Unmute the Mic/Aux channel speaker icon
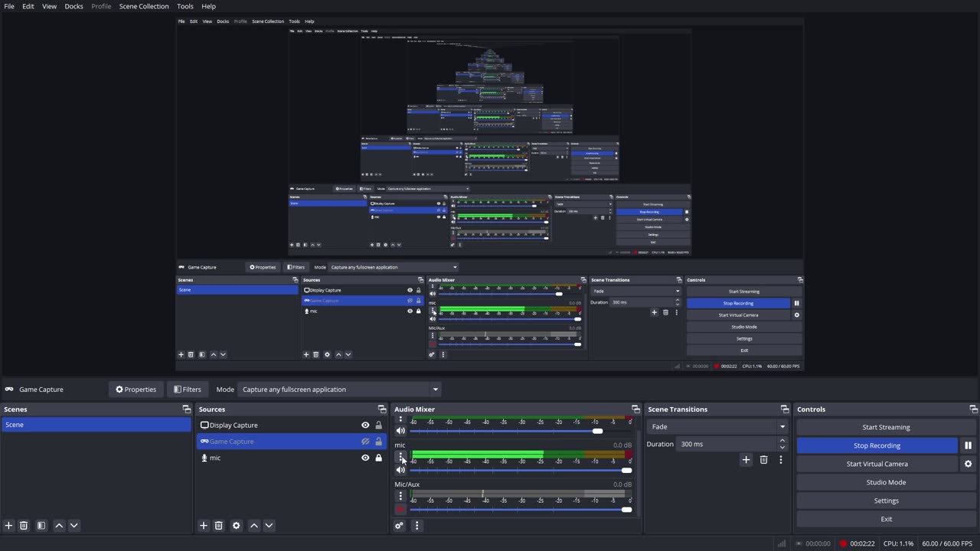980x551 pixels. click(x=400, y=510)
